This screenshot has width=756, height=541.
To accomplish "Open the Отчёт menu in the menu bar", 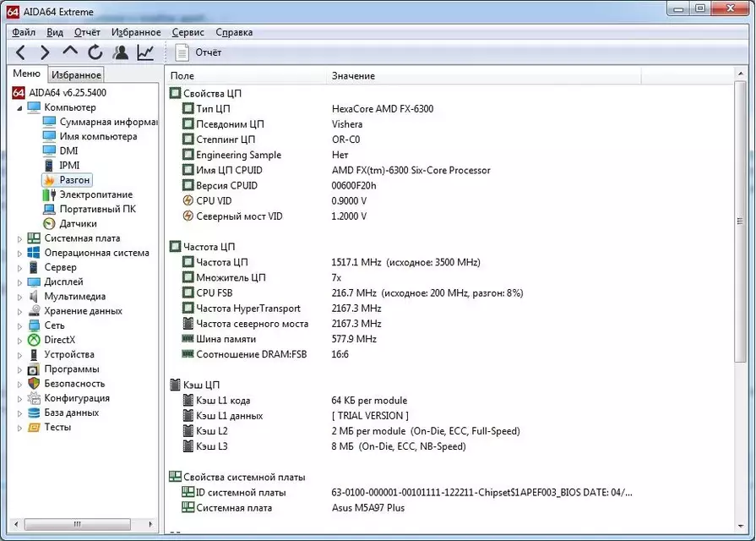I will coord(87,32).
